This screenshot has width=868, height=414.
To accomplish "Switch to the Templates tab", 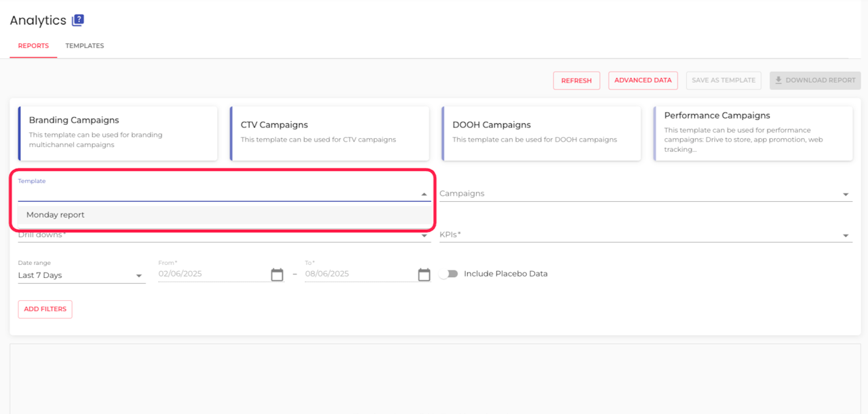I will (x=85, y=46).
